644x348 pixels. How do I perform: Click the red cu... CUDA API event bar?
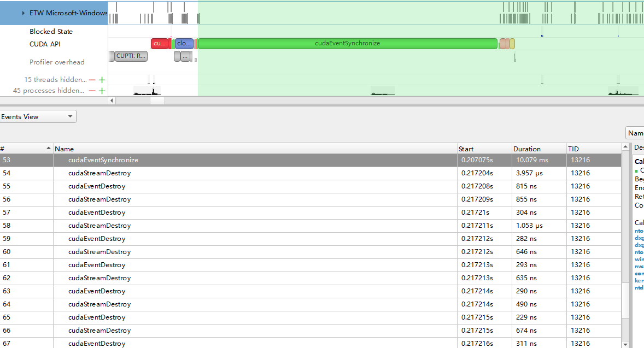point(159,43)
